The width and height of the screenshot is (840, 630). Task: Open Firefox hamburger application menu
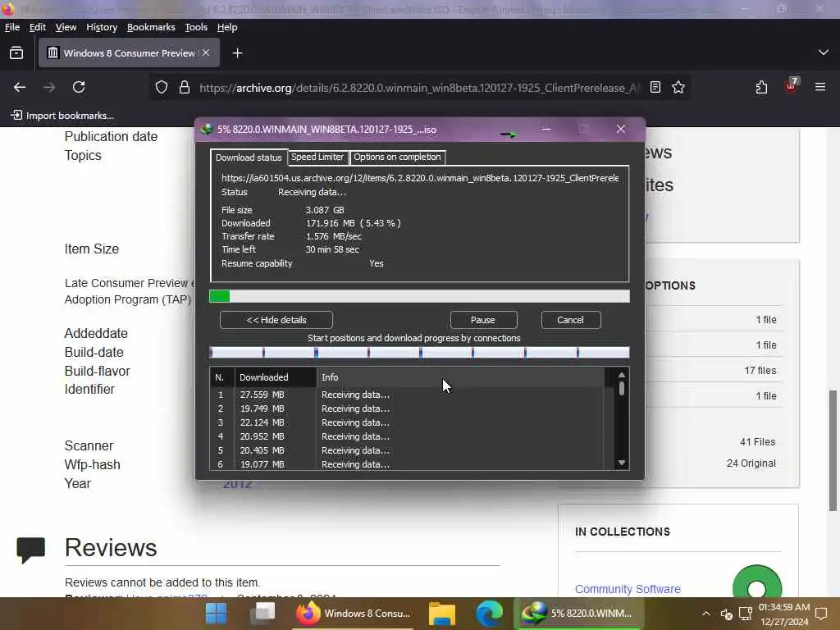pyautogui.click(x=820, y=87)
